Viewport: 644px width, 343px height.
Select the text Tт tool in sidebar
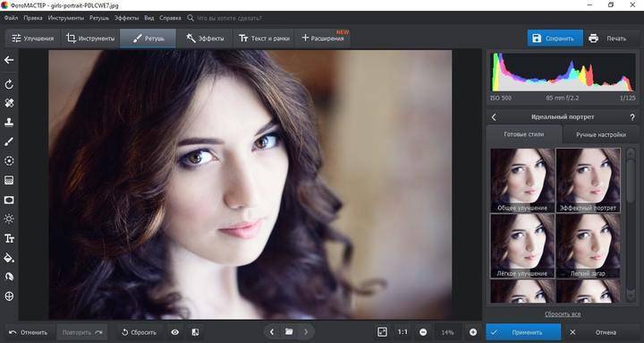[9, 238]
